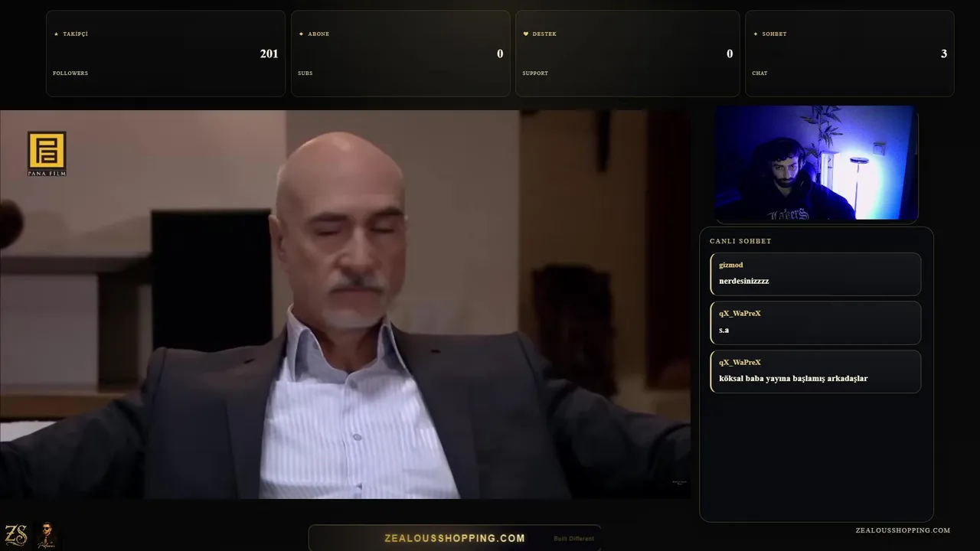Open the SUPPORT stat card
Image resolution: width=980 pixels, height=551 pixels.
tap(628, 54)
